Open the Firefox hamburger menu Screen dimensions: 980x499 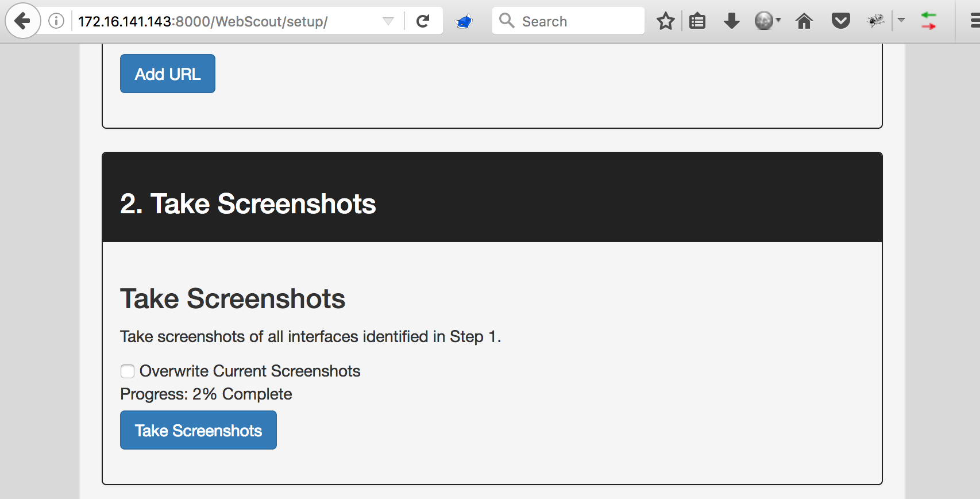[974, 21]
